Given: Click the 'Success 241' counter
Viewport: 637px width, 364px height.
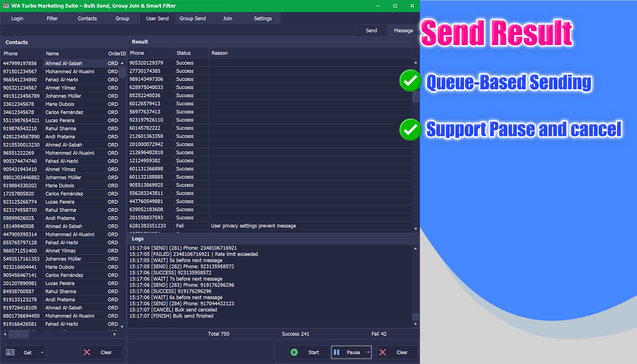Looking at the screenshot, I should pos(296,334).
